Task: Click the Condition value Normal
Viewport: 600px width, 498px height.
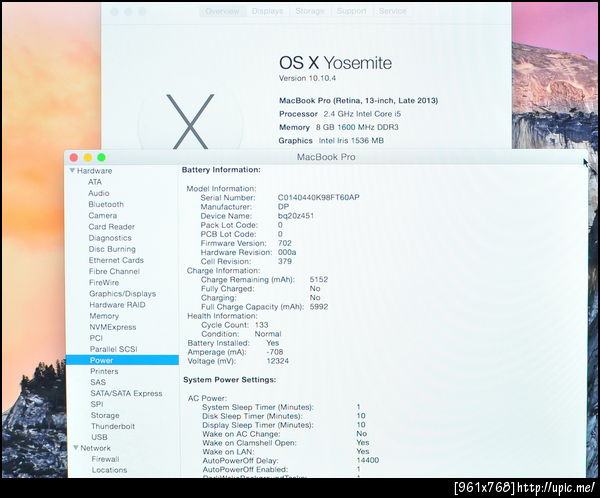Action: (268, 334)
